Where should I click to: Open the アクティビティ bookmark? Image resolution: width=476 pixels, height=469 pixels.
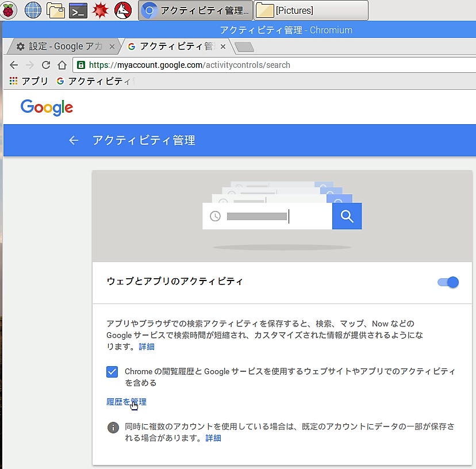[x=95, y=81]
